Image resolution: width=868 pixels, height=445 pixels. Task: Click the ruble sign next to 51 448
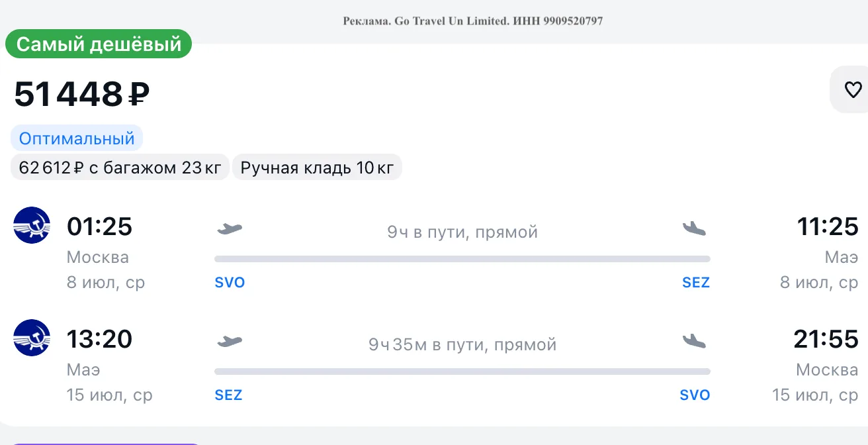point(139,95)
